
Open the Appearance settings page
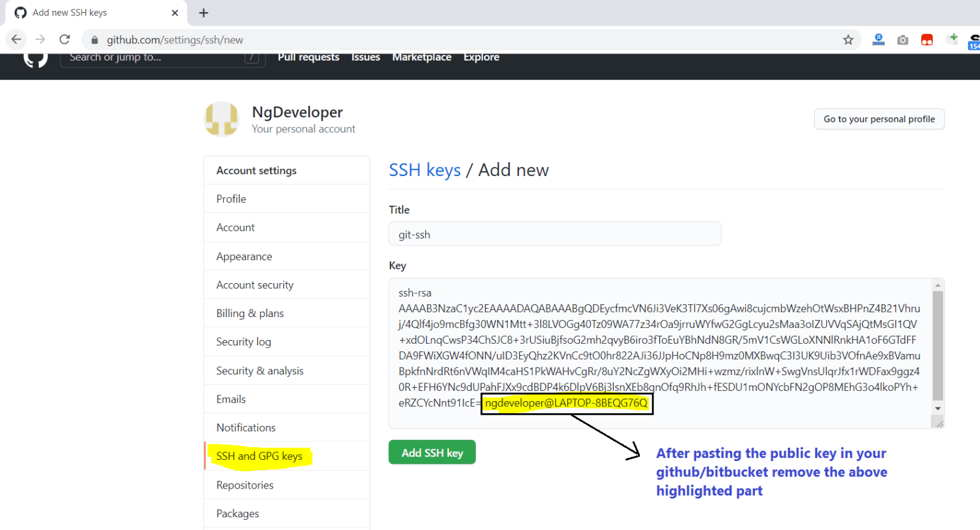tap(286, 256)
